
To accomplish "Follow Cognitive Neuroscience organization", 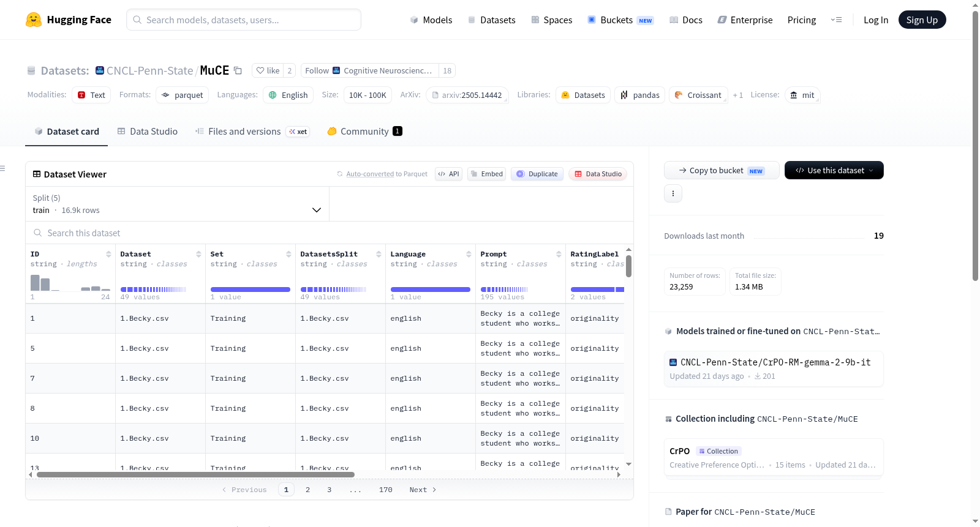I will pos(370,70).
